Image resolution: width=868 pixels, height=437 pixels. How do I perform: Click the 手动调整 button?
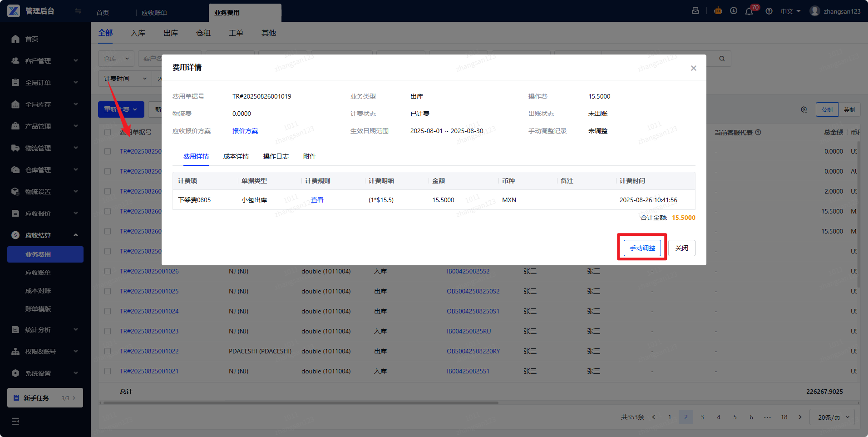642,248
